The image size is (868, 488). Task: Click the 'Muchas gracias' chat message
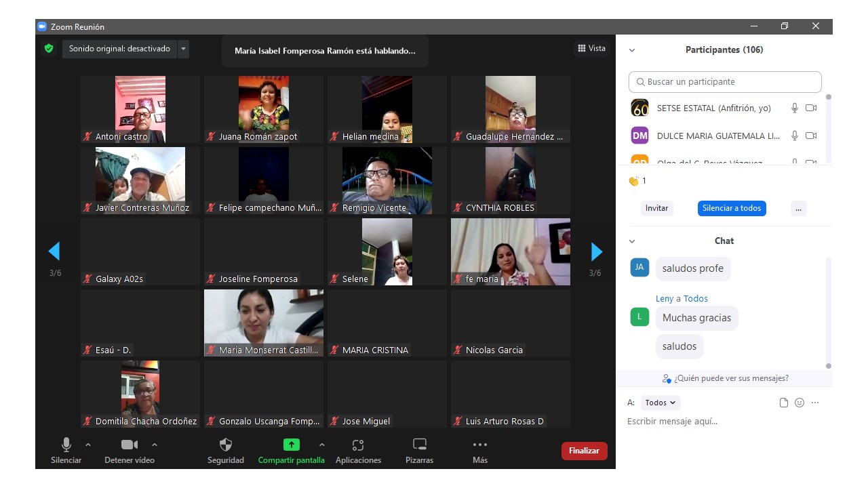click(x=697, y=318)
